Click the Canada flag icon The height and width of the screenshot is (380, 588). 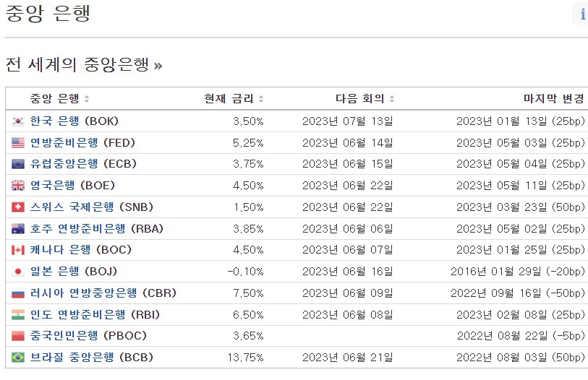(x=18, y=250)
